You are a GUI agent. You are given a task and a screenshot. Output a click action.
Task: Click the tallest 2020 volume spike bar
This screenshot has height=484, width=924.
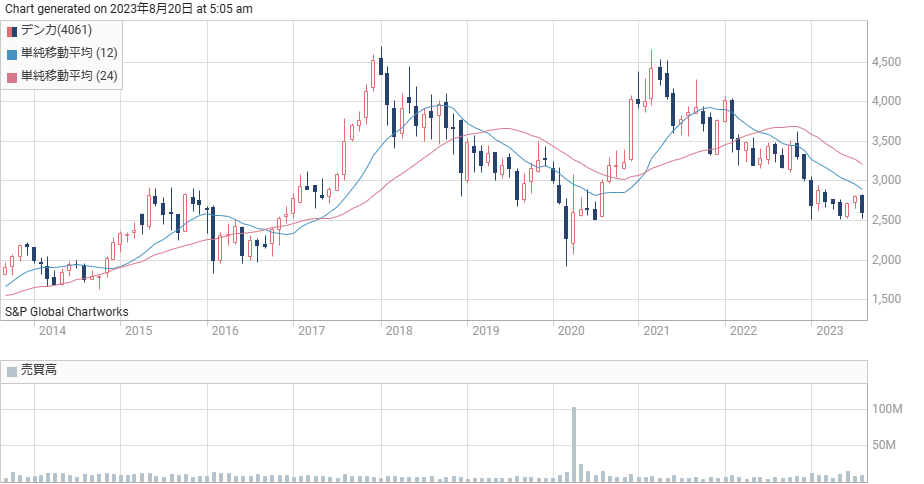pyautogui.click(x=574, y=445)
